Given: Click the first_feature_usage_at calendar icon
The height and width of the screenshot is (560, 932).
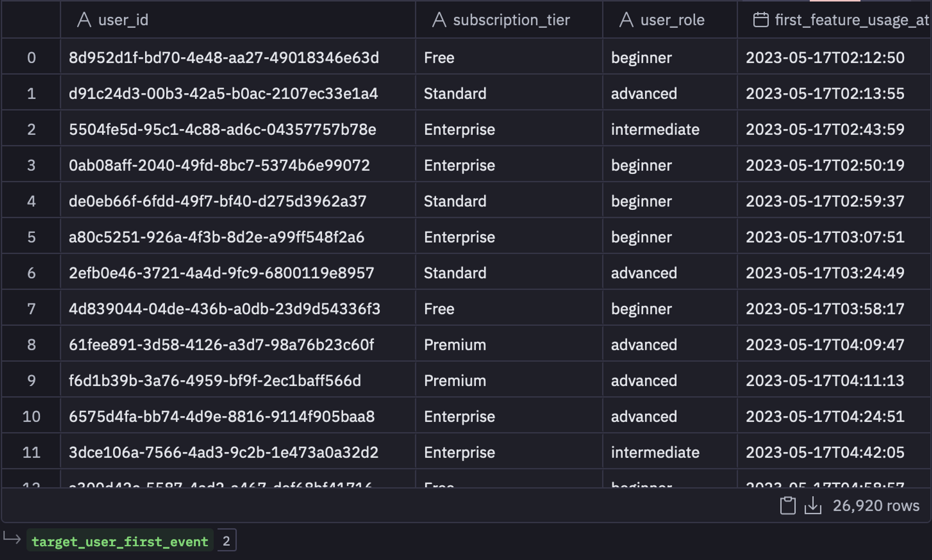Looking at the screenshot, I should [761, 20].
